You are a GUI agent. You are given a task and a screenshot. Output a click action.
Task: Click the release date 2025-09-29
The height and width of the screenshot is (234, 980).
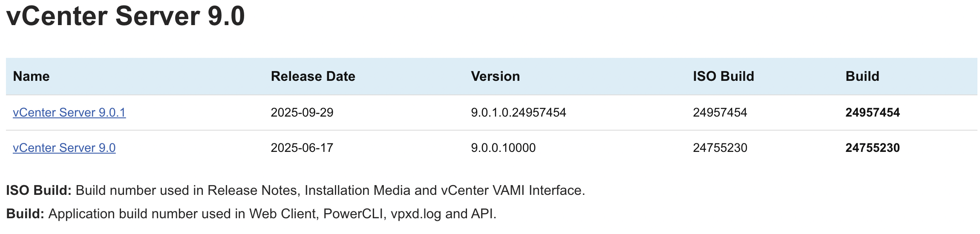point(302,112)
